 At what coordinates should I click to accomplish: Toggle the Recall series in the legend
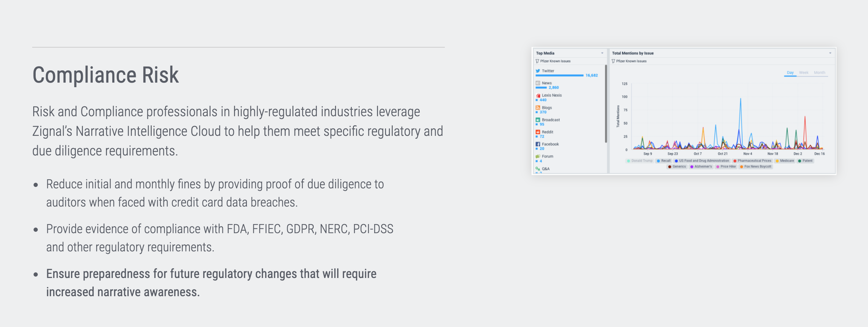click(664, 160)
